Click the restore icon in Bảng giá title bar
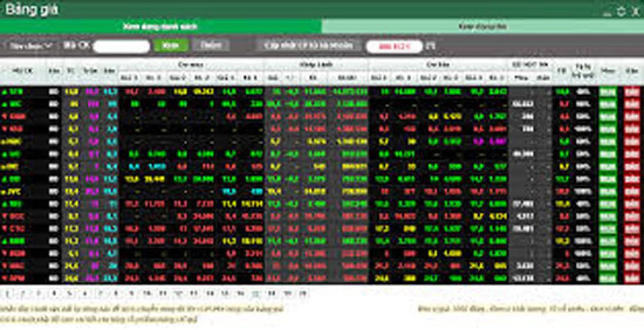This screenshot has width=644, height=330. click(621, 11)
